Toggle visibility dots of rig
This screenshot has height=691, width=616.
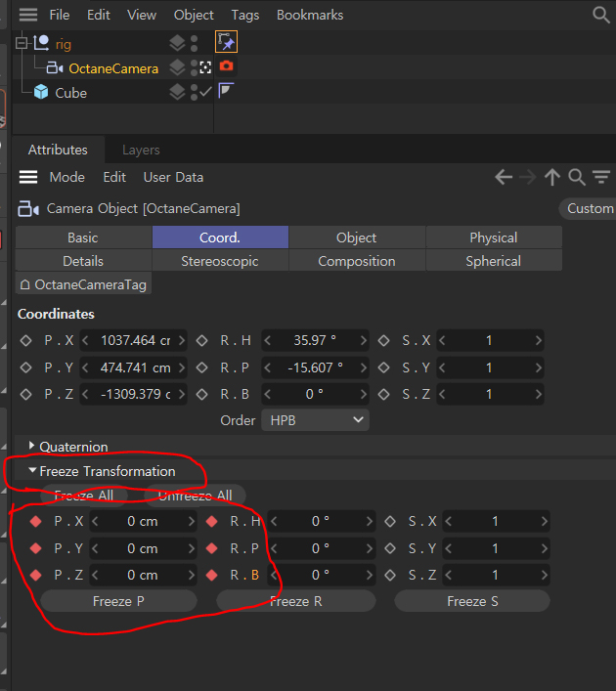pyautogui.click(x=194, y=43)
